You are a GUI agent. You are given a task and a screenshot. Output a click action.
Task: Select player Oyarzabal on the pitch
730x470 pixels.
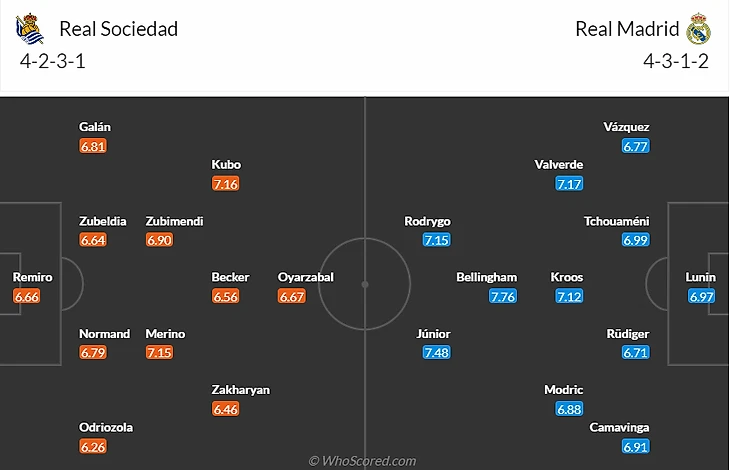tap(306, 277)
